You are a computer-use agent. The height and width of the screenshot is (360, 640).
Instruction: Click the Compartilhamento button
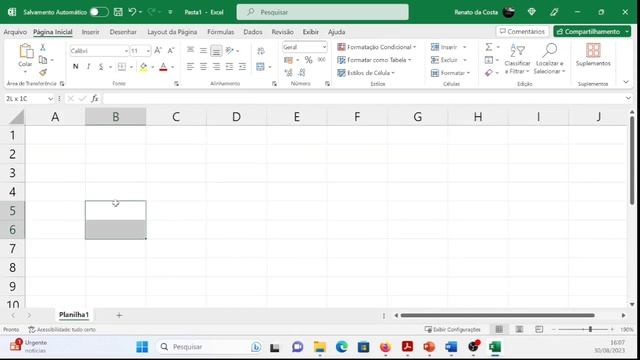coord(592,31)
